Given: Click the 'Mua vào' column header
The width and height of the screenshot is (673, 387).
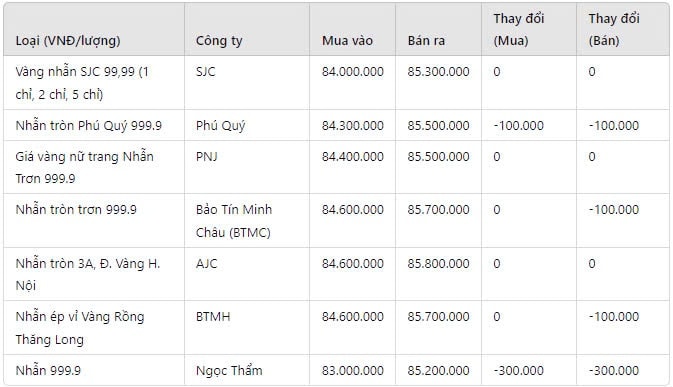Looking at the screenshot, I should click(x=347, y=41).
